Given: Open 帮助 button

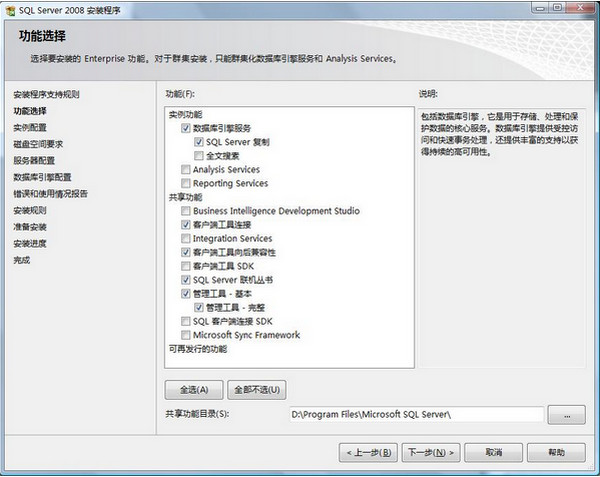Looking at the screenshot, I should click(x=556, y=453).
